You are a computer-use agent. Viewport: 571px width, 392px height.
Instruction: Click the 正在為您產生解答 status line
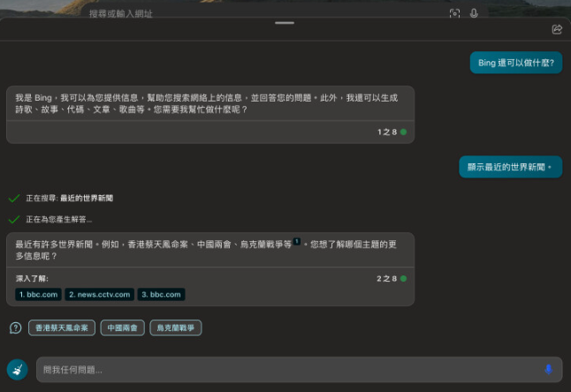(x=58, y=219)
